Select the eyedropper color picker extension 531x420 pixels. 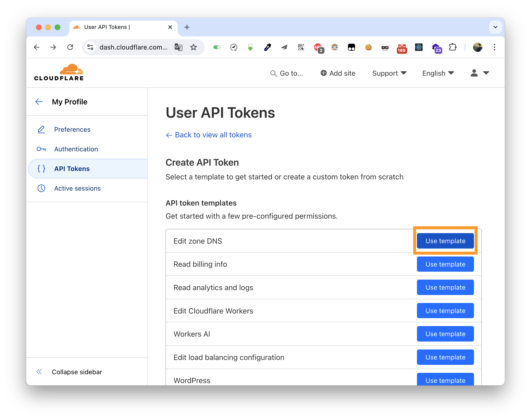pos(267,47)
